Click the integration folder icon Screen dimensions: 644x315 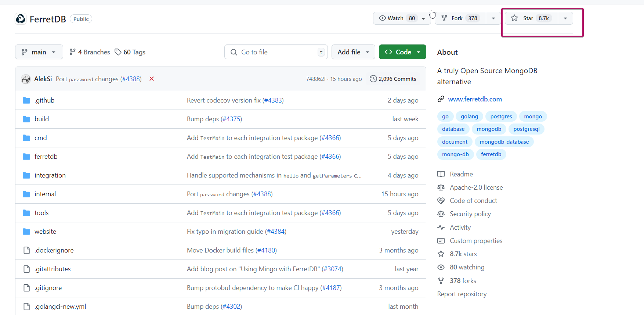(x=26, y=175)
